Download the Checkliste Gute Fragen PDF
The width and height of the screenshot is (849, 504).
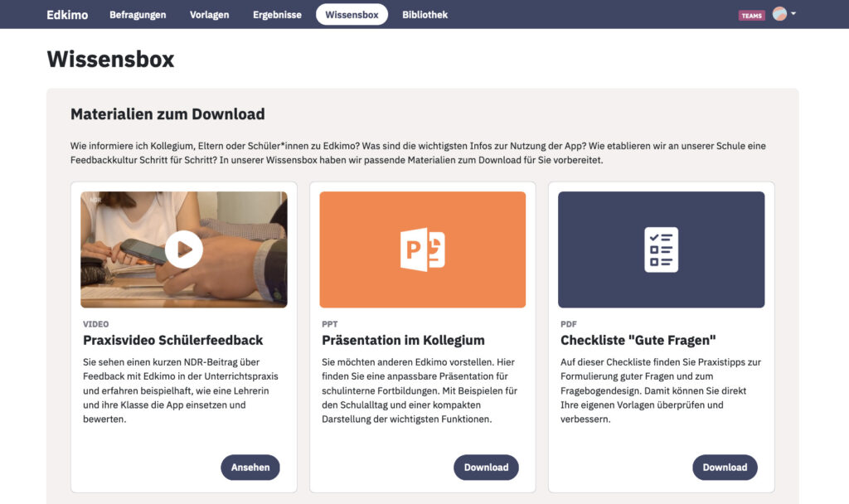[x=725, y=468]
